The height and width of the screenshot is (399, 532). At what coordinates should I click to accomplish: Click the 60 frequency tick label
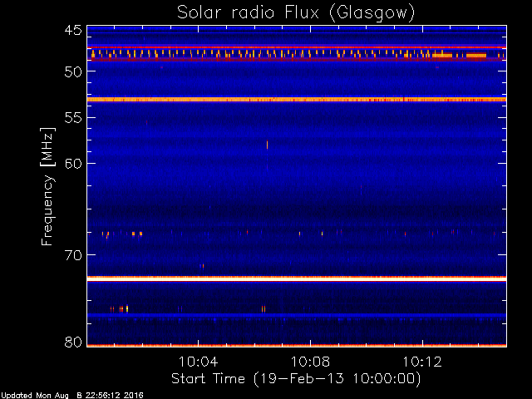click(x=73, y=164)
